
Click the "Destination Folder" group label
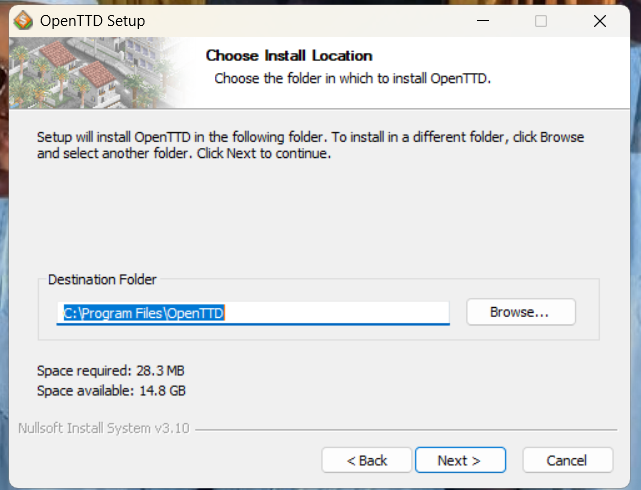coord(102,280)
